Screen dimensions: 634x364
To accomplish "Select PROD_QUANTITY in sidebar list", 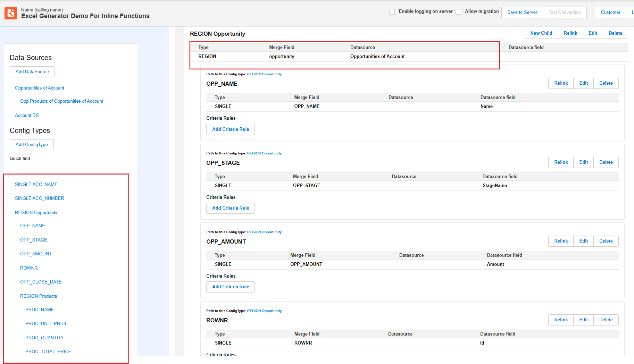I will click(x=44, y=338).
